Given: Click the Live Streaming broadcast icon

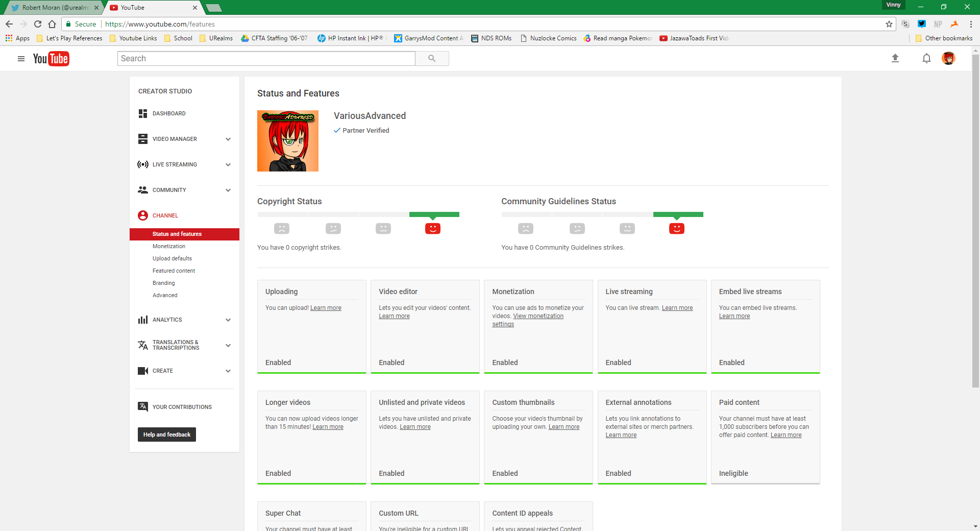Looking at the screenshot, I should click(x=143, y=164).
